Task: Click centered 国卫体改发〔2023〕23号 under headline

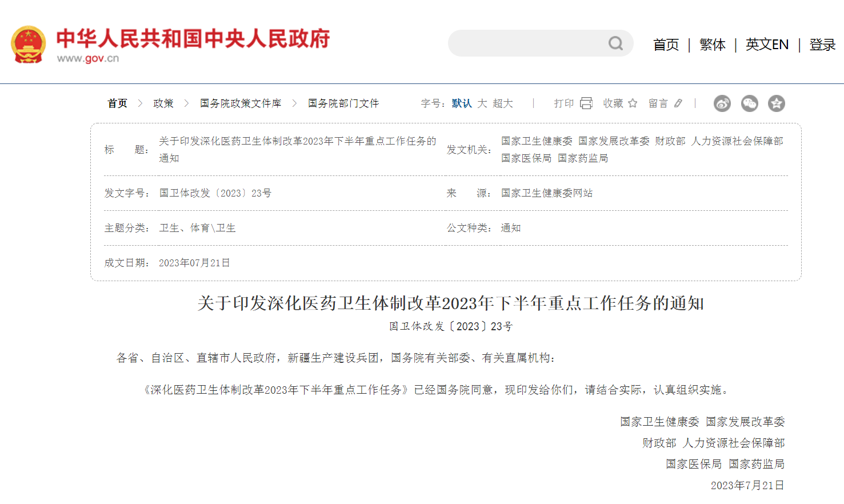Action: 451,326
